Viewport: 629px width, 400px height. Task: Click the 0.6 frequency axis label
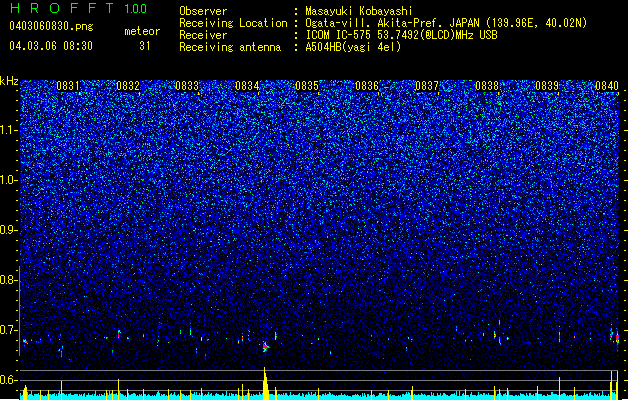[x=9, y=380]
